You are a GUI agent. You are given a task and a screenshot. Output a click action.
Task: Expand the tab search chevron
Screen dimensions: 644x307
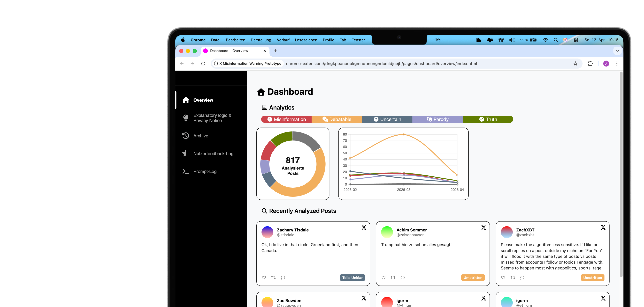[617, 51]
